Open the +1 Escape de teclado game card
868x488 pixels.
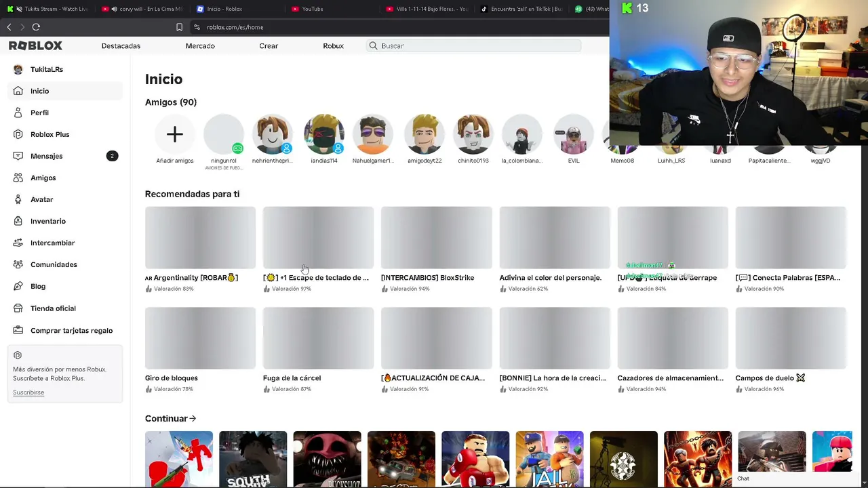click(x=318, y=249)
